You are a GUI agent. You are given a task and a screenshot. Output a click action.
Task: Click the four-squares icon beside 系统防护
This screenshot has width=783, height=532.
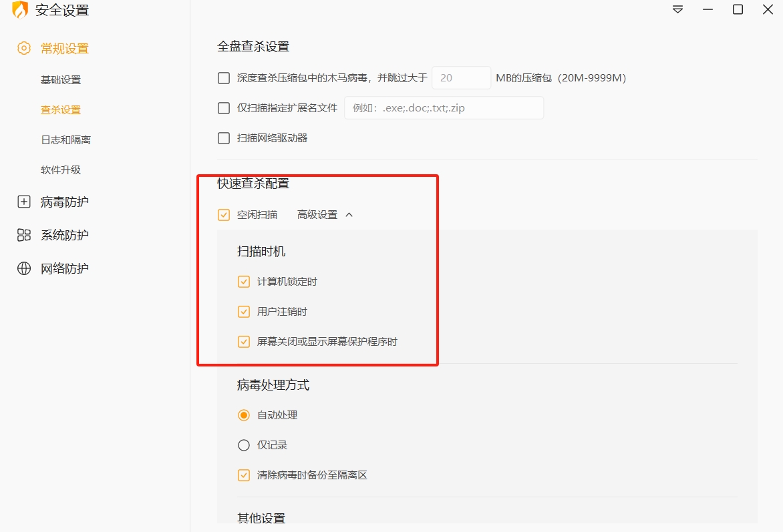tap(24, 235)
